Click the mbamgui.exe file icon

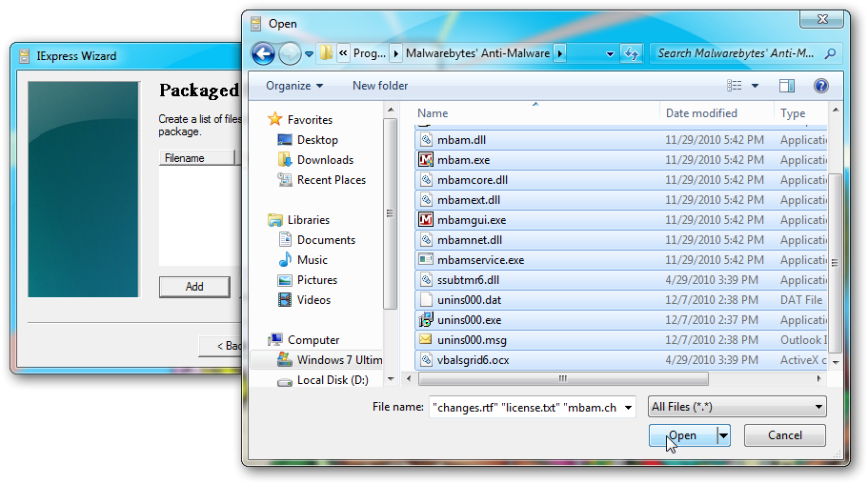(425, 219)
